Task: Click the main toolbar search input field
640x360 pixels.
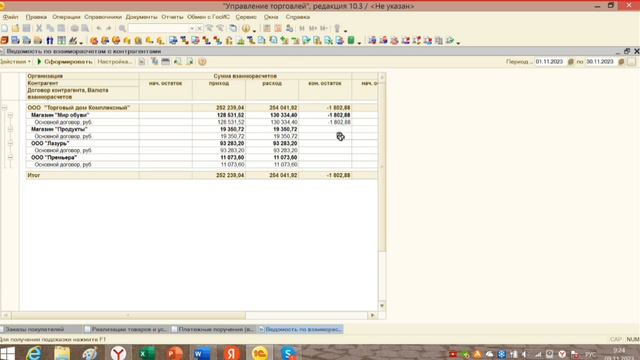Action: tap(158, 28)
